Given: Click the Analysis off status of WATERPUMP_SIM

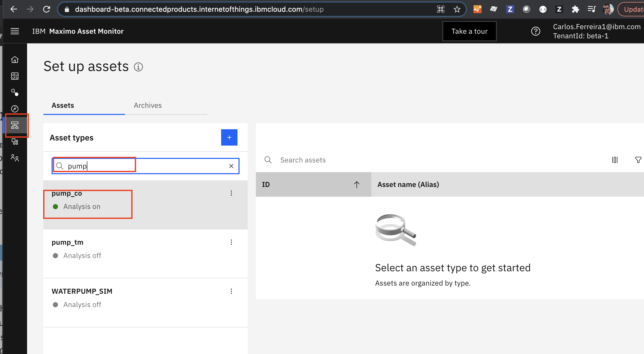Looking at the screenshot, I should tap(77, 304).
